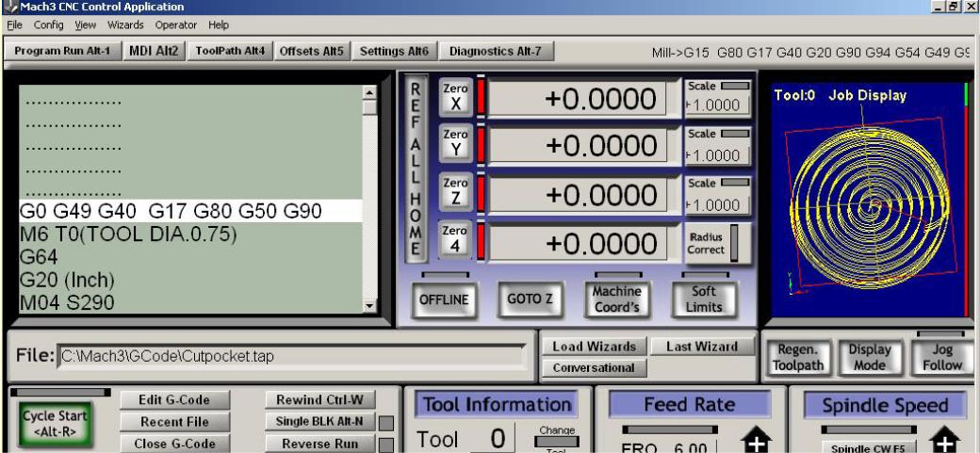Viewport: 980px width, 453px height.
Task: Switch to MDI Alt2 screen
Action: pos(154,51)
